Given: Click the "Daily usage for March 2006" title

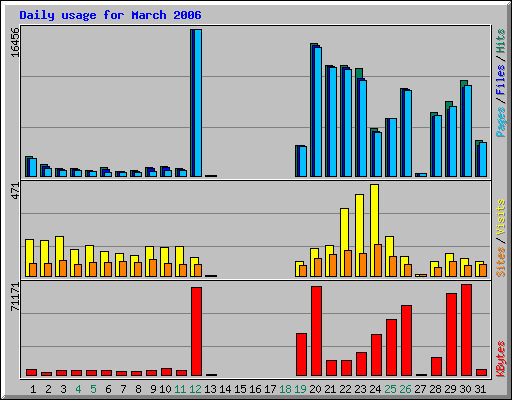Looking at the screenshot, I should (x=110, y=15).
